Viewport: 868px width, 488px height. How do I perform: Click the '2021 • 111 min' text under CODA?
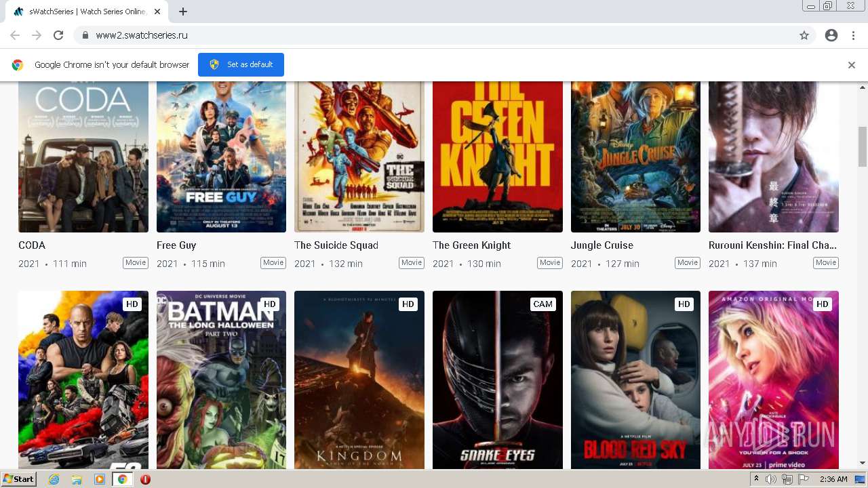[x=52, y=264]
